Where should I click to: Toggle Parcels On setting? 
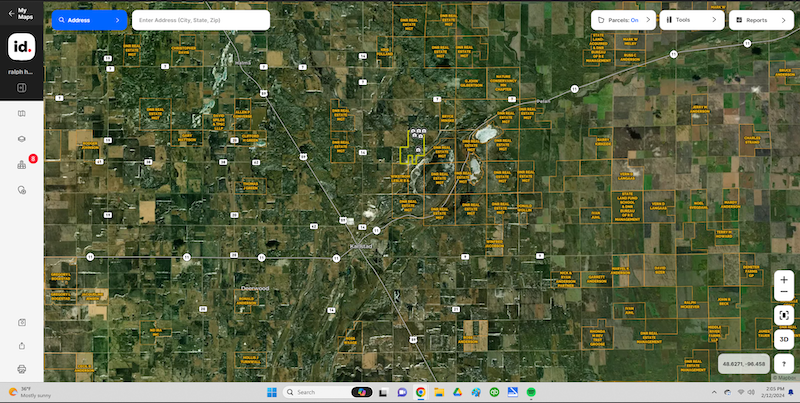point(622,19)
